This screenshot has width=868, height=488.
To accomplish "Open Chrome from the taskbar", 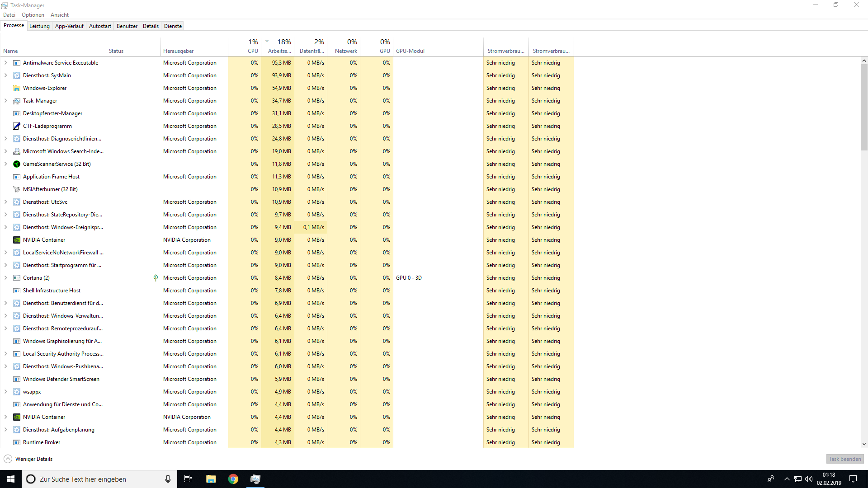I will [x=233, y=479].
